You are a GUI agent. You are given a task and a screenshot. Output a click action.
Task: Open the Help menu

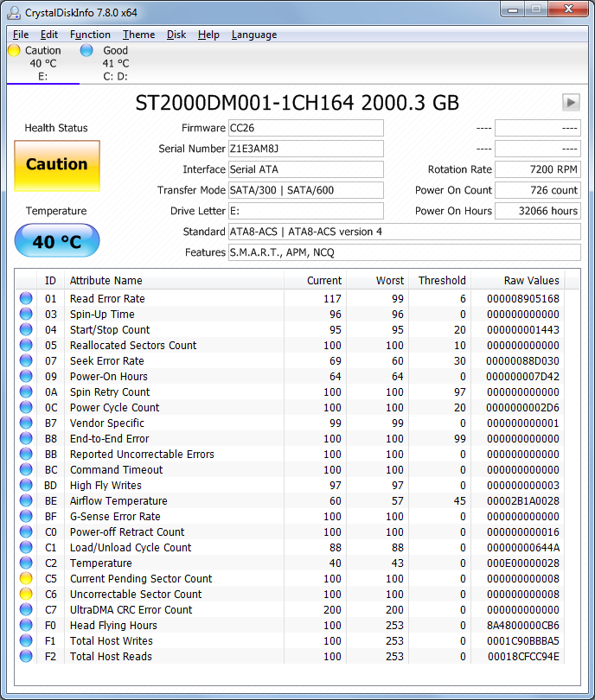coord(208,35)
